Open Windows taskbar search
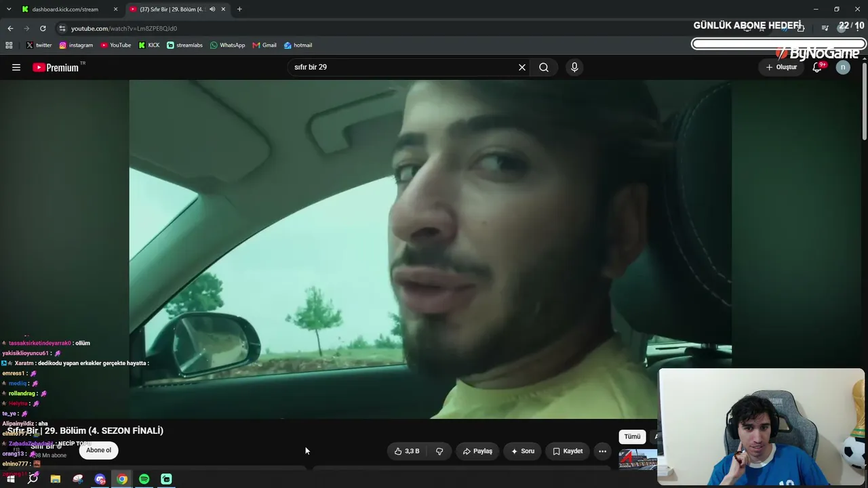The image size is (868, 488). (x=33, y=479)
